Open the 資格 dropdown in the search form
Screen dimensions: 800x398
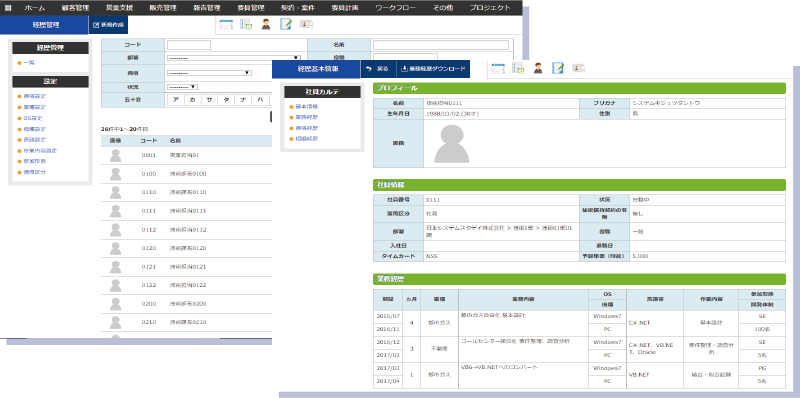pyautogui.click(x=209, y=73)
